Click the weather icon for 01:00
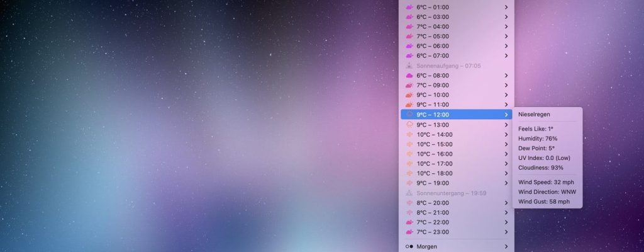Image resolution: width=644 pixels, height=252 pixels. tap(409, 7)
